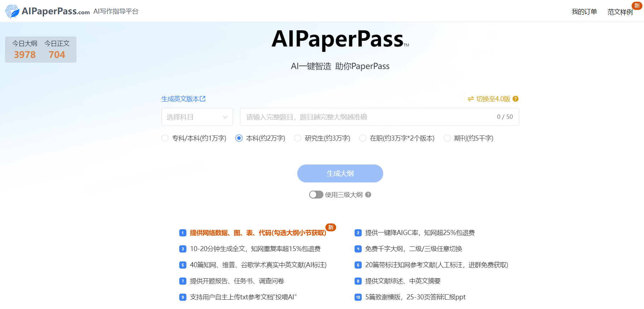The height and width of the screenshot is (309, 644).
Task: Click text 提供网络数据、图、表、代码(勾选大纲小节获取)
Action: [258, 233]
